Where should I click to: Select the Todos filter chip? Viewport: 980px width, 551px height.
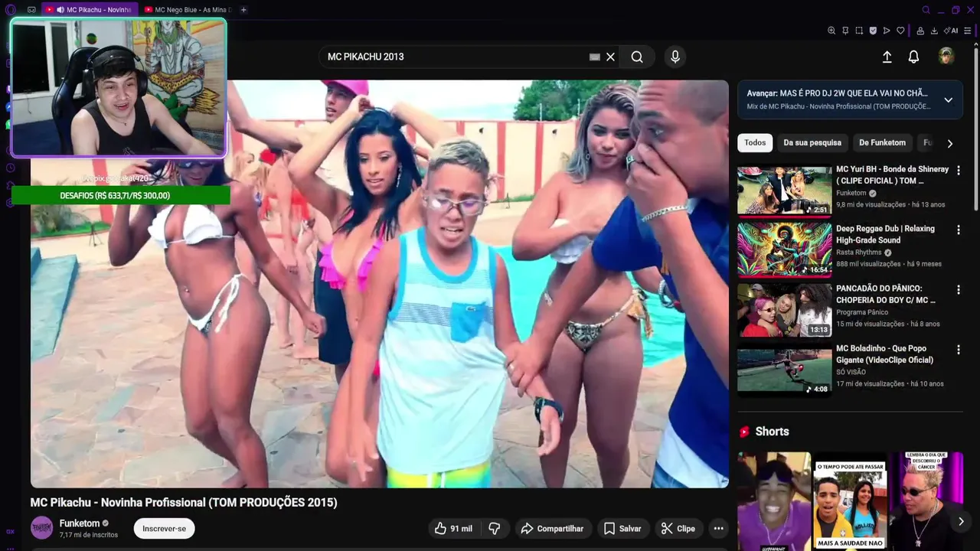pyautogui.click(x=755, y=142)
